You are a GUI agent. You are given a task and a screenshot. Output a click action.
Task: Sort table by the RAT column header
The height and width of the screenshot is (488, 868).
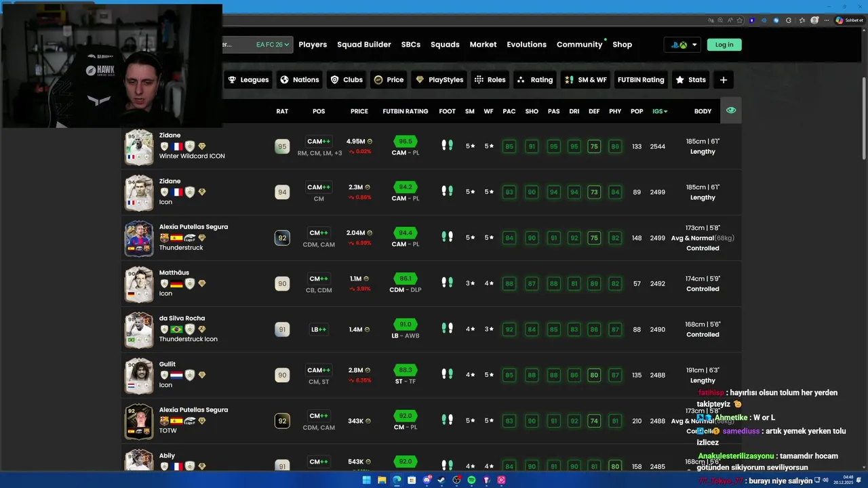coord(282,111)
